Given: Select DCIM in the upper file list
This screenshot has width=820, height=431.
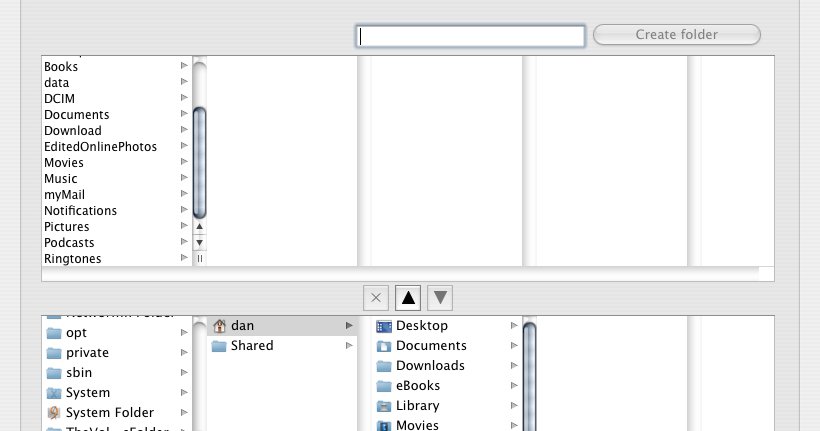Looking at the screenshot, I should pyautogui.click(x=59, y=98).
